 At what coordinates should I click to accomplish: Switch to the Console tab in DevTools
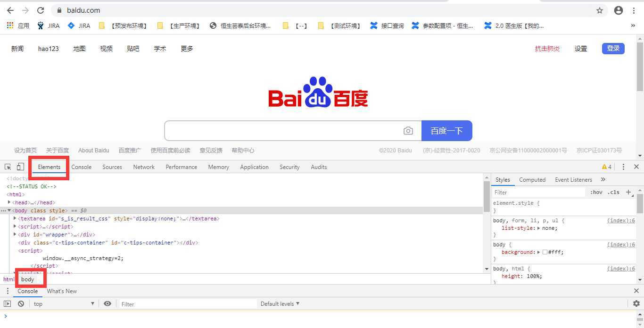coord(82,167)
